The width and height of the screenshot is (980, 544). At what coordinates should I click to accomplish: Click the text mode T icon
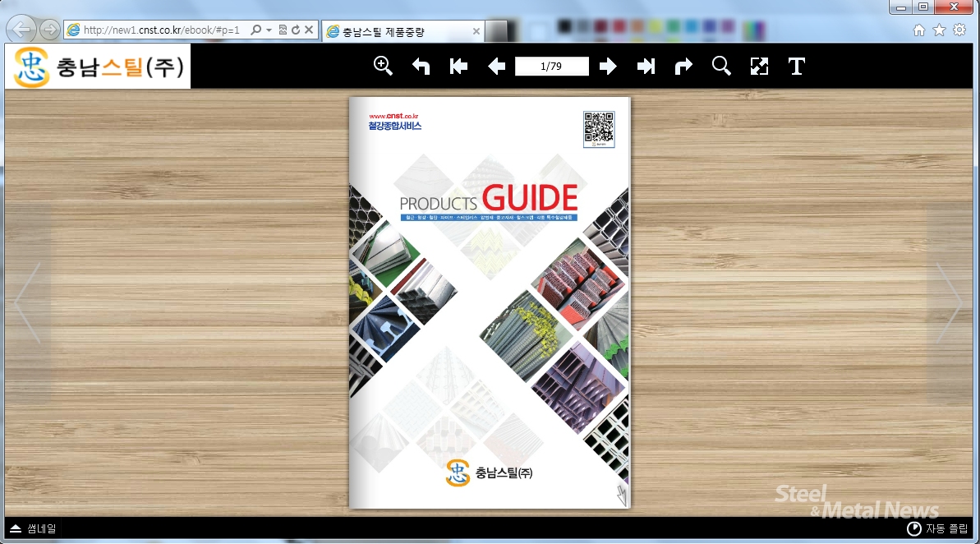pos(796,67)
